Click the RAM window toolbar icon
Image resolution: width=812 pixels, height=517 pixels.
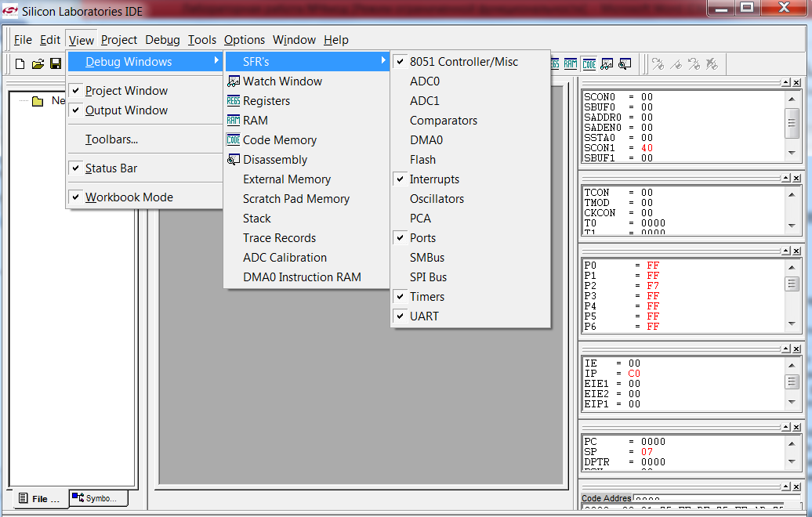(571, 63)
